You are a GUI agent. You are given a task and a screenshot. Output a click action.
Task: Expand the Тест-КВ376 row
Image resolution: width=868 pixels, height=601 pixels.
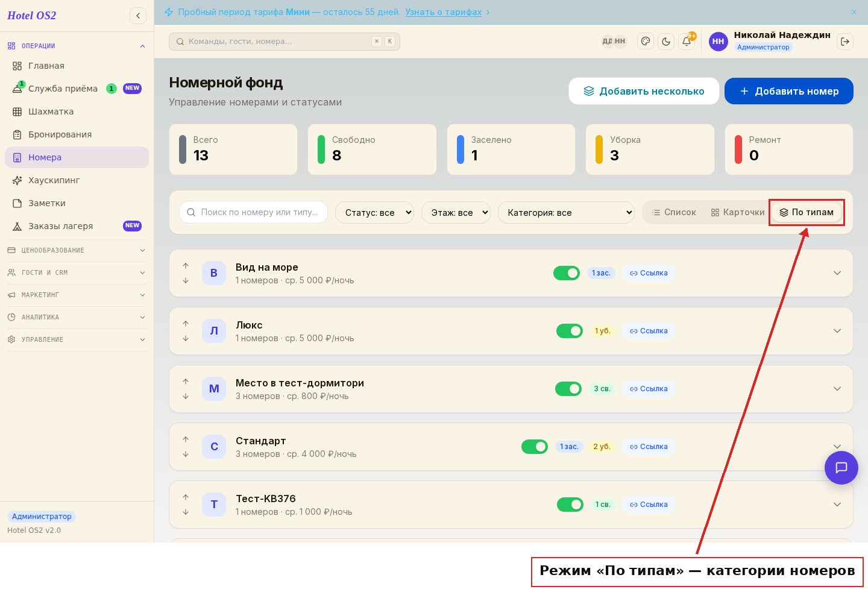point(837,505)
